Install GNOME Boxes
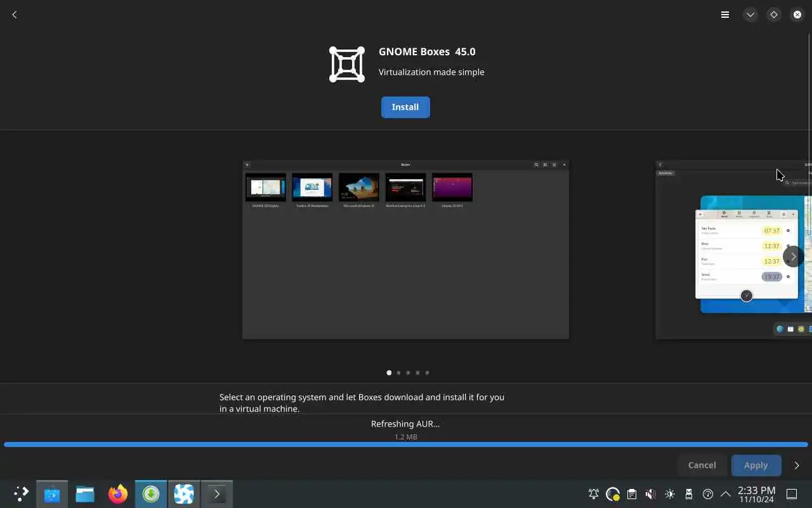 [x=405, y=107]
